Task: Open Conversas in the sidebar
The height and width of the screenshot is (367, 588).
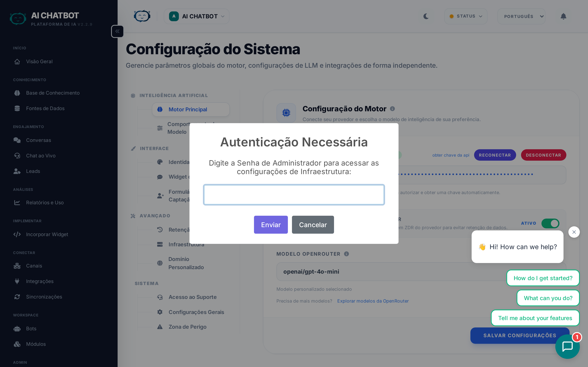Action: point(39,140)
